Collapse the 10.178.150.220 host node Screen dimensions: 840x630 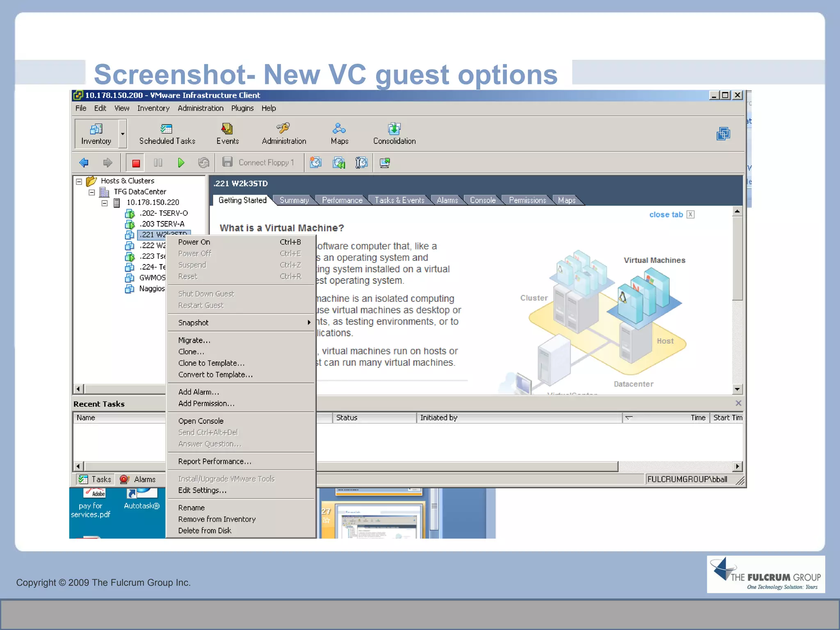(105, 203)
